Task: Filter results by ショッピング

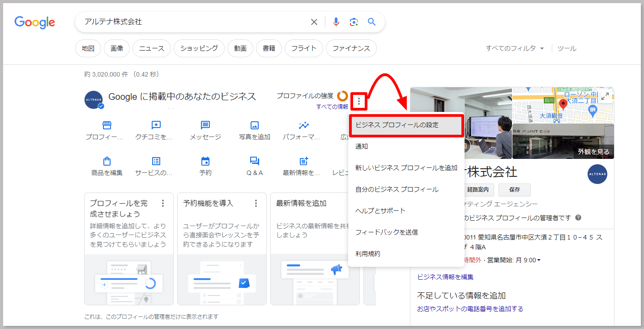Action: 199,48
